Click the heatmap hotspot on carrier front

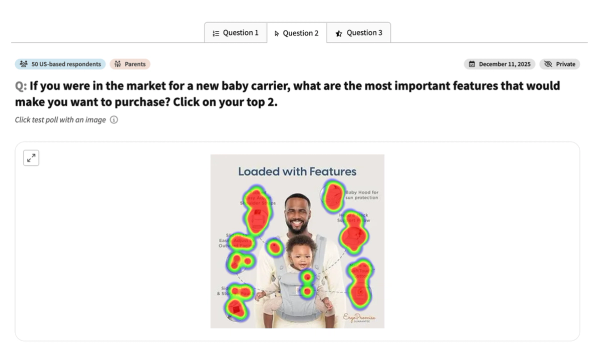pos(307,284)
